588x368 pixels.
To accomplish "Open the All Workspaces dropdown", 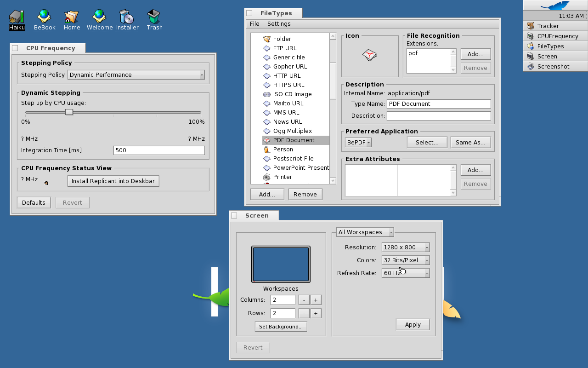I will pyautogui.click(x=365, y=232).
